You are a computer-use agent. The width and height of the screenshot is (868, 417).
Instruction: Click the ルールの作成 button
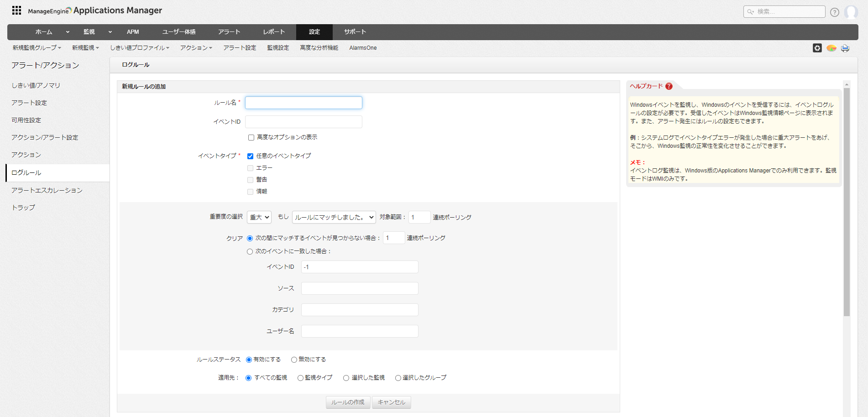coord(347,402)
